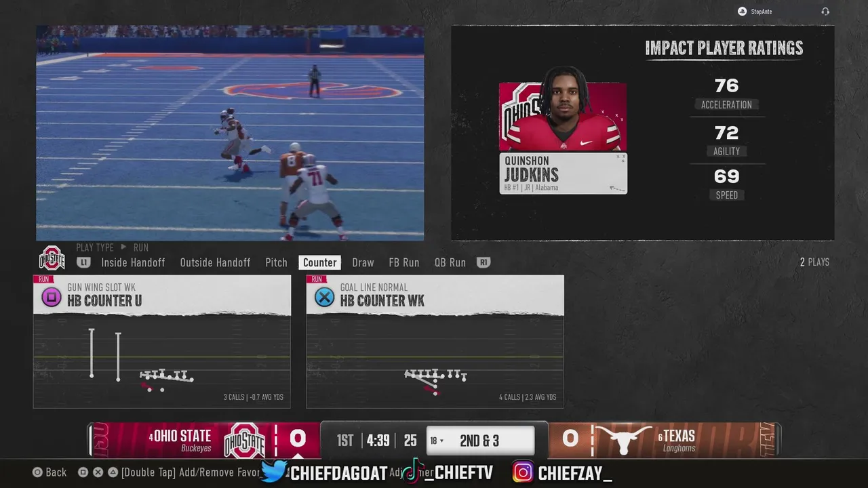Click the 2 PLAYS counter

point(814,262)
